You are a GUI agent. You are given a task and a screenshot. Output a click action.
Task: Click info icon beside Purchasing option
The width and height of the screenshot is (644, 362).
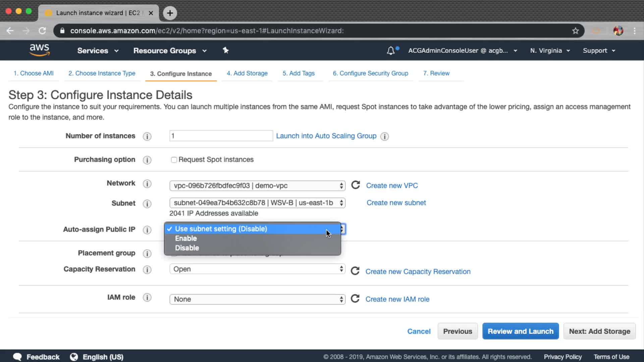coord(147,160)
